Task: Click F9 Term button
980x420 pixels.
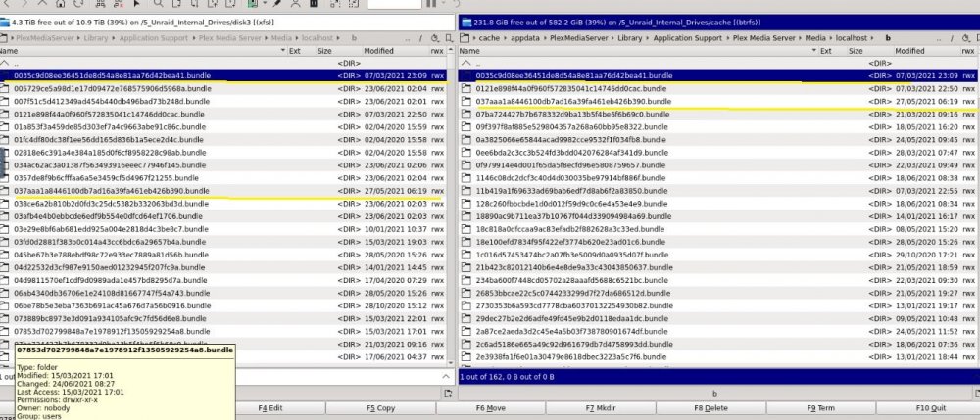Action: 820,408
